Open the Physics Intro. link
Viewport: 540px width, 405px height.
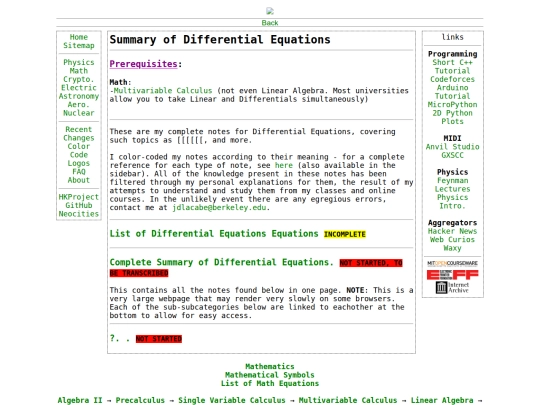pyautogui.click(x=452, y=202)
